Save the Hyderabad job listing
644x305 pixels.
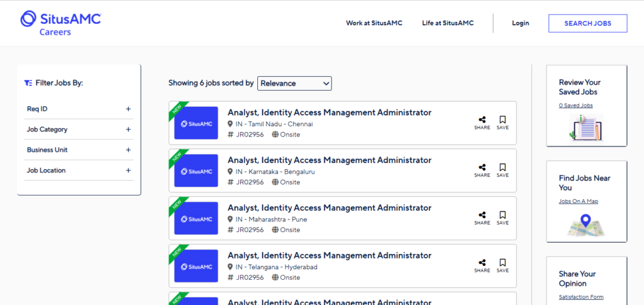click(502, 265)
